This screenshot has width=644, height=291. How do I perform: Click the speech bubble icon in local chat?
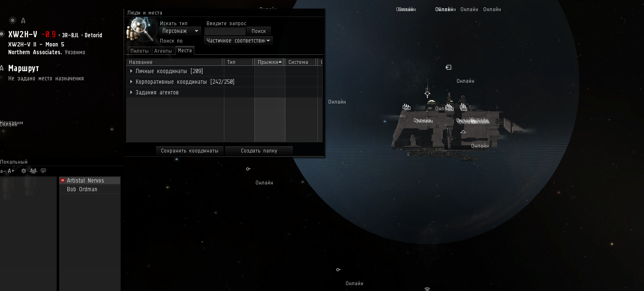pos(44,171)
